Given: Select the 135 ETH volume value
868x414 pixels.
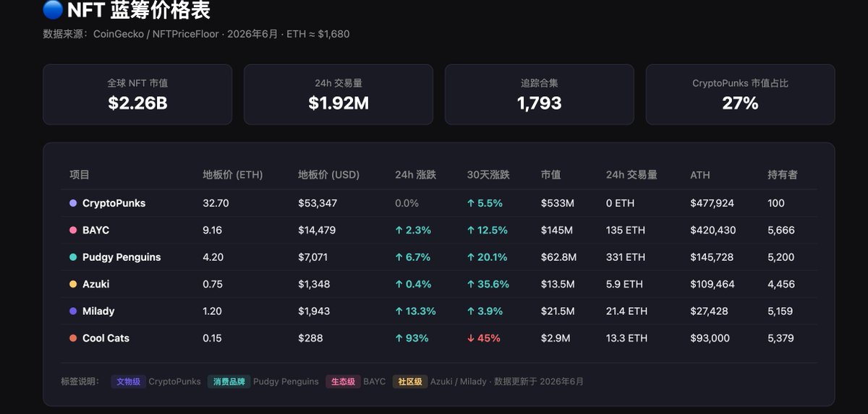Looking at the screenshot, I should (626, 230).
